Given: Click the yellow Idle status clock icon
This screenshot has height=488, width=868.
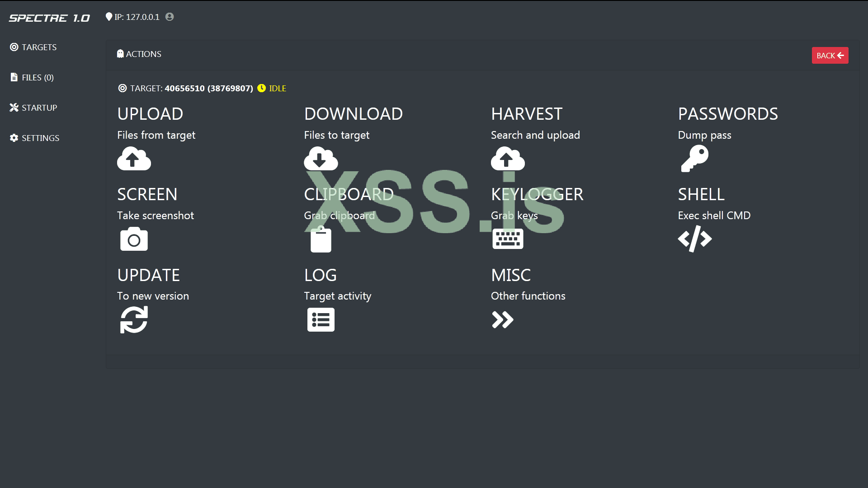Looking at the screenshot, I should coord(261,88).
